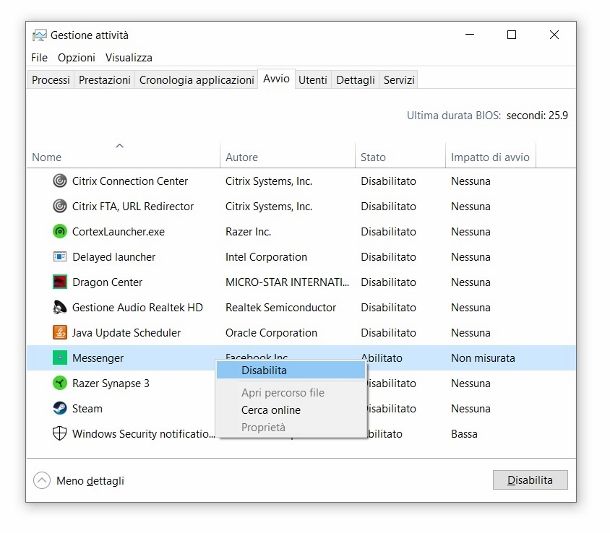Click the Realtek Semiconductor author cell
This screenshot has height=533, width=610.
point(280,307)
